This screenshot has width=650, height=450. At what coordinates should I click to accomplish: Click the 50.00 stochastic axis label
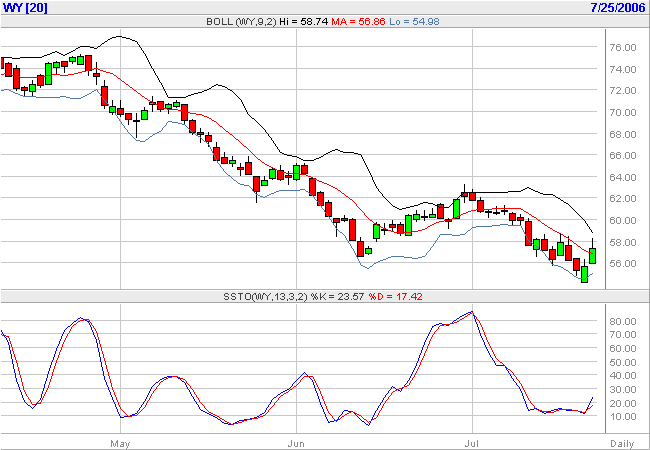coord(623,362)
